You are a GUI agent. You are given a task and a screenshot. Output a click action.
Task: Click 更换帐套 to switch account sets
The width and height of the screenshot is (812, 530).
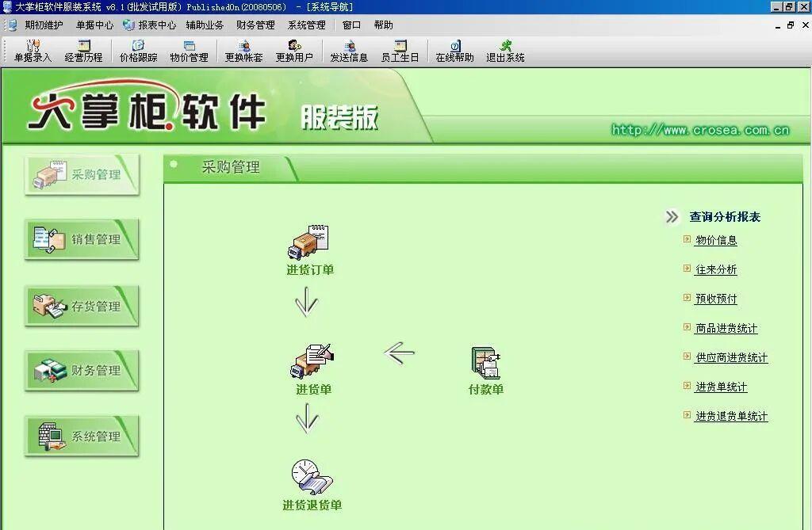point(243,50)
